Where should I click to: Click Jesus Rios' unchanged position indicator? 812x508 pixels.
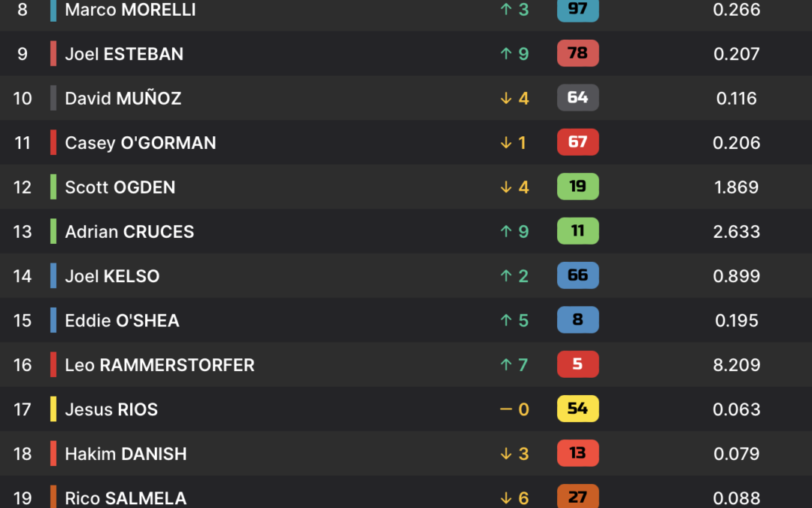tap(514, 409)
